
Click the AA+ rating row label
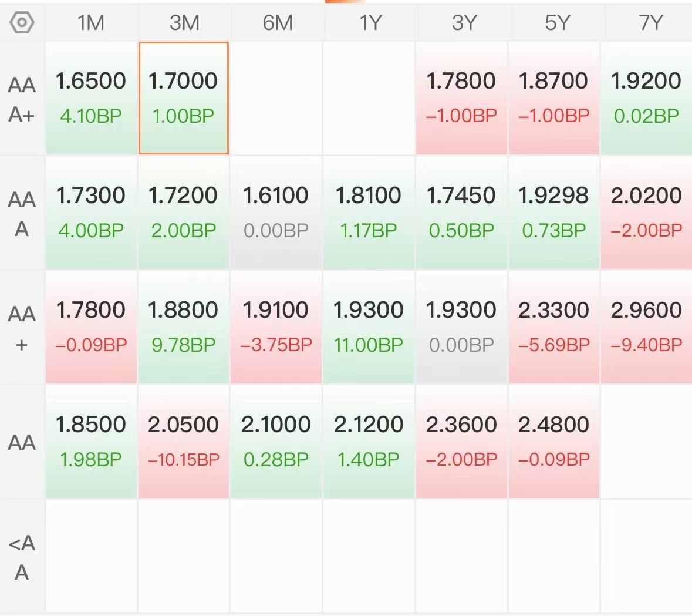pyautogui.click(x=22, y=328)
